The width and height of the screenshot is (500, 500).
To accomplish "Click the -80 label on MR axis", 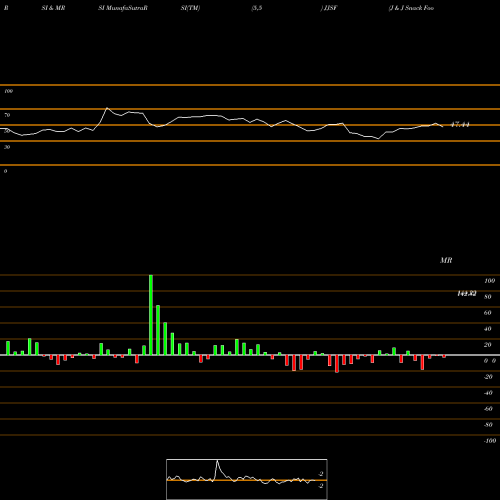I will 488,425.
